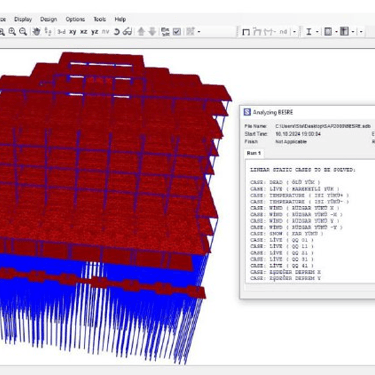Click the rotate 3D view icon
Image resolution: width=375 pixels, height=375 pixels.
click(x=117, y=32)
